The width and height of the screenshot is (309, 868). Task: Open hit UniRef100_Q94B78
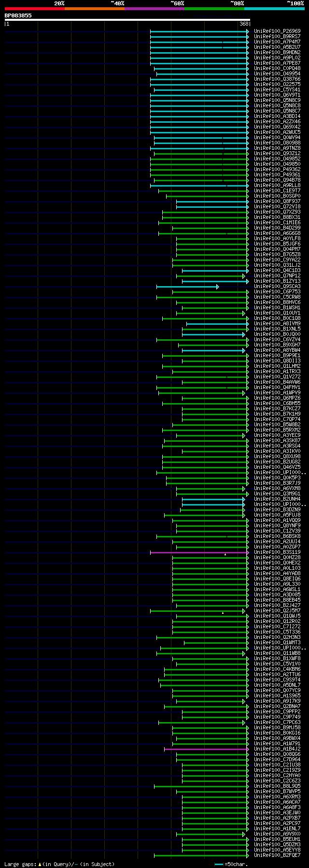[x=277, y=180]
